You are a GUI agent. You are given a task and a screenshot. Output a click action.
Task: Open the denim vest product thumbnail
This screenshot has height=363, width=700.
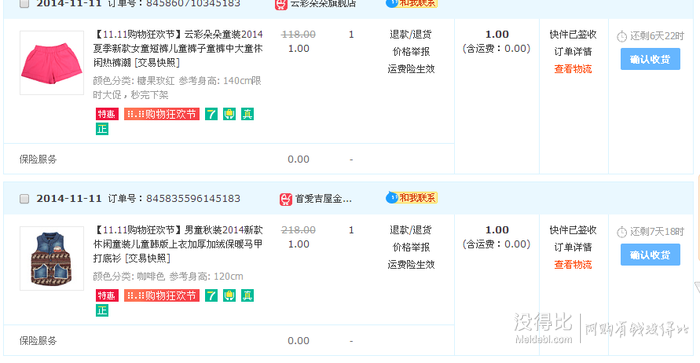52,259
